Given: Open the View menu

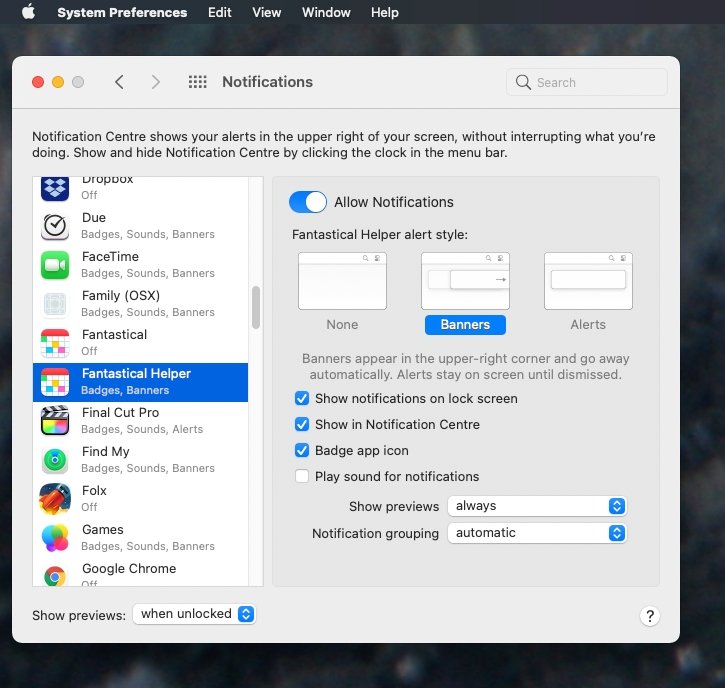Looking at the screenshot, I should 267,12.
